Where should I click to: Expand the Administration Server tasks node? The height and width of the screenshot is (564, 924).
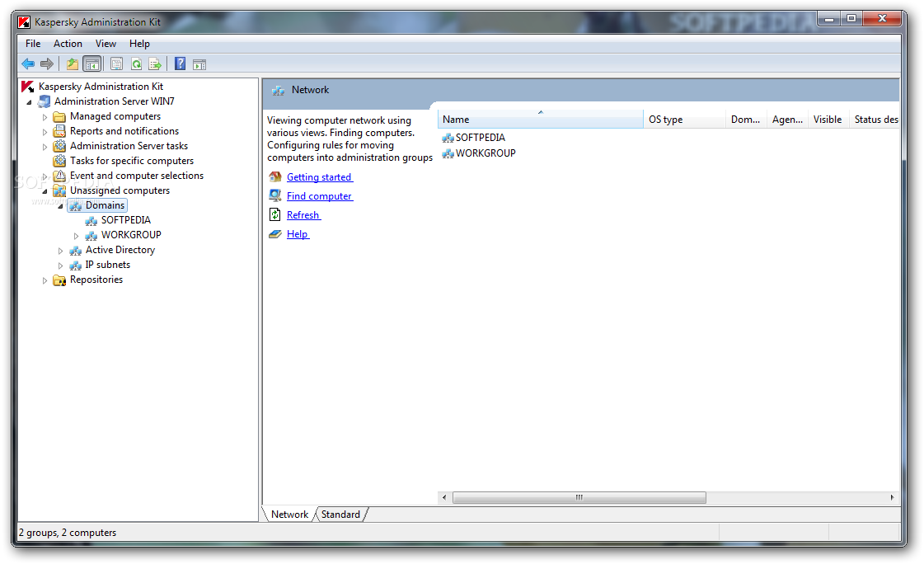tap(45, 147)
